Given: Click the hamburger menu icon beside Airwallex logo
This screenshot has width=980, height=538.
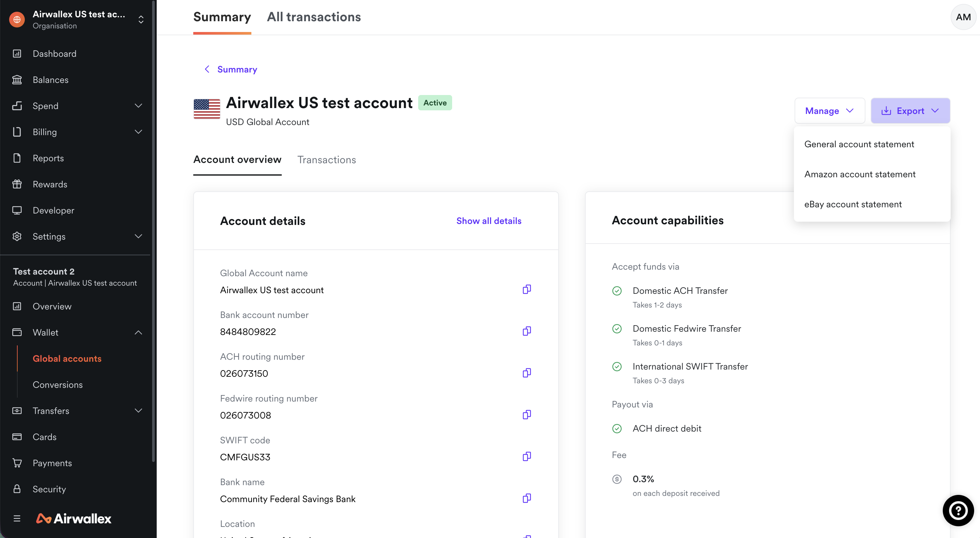Looking at the screenshot, I should coord(17,519).
